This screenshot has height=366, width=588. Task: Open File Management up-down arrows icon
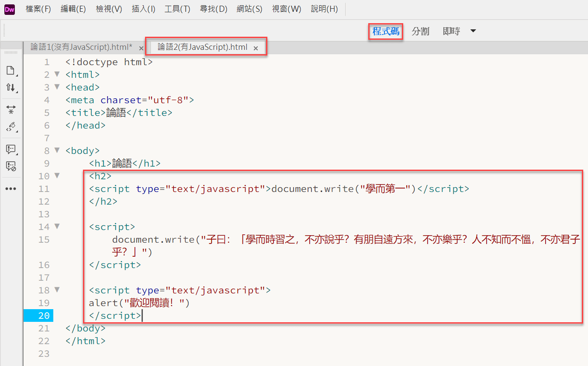pos(10,87)
